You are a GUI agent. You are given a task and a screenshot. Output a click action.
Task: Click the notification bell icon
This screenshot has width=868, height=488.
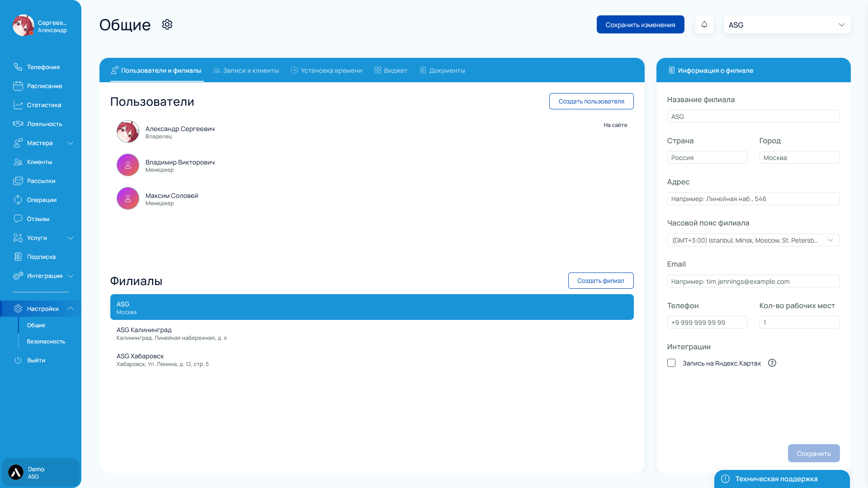(x=704, y=24)
